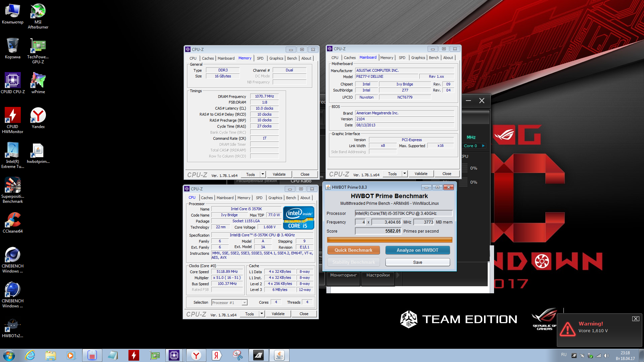Switch to HWMonitor taskbar button
The height and width of the screenshot is (362, 644).
click(x=133, y=355)
